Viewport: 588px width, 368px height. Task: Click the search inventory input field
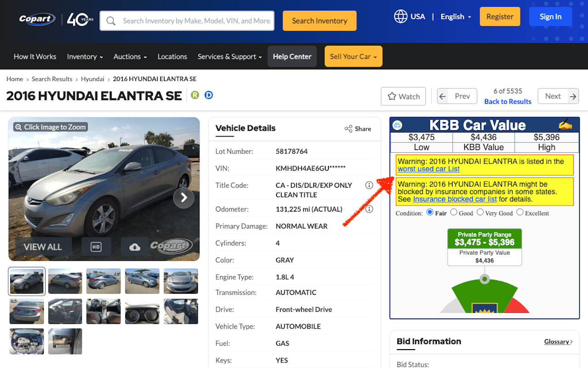[x=187, y=21]
